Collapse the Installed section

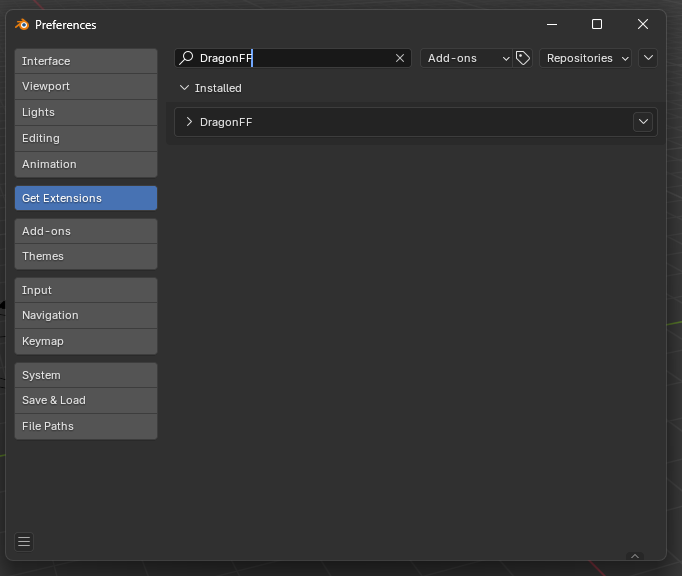point(184,87)
